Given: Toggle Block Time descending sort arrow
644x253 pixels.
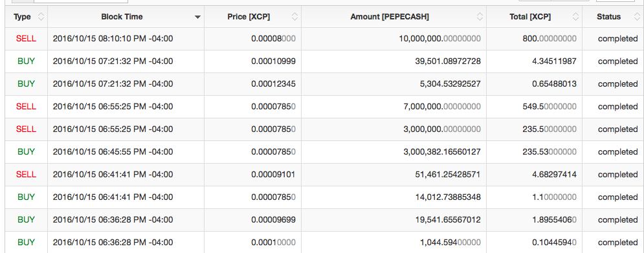Looking at the screenshot, I should 197,17.
